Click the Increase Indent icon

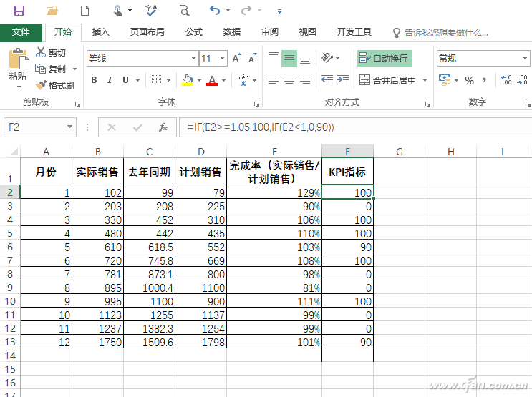[344, 80]
